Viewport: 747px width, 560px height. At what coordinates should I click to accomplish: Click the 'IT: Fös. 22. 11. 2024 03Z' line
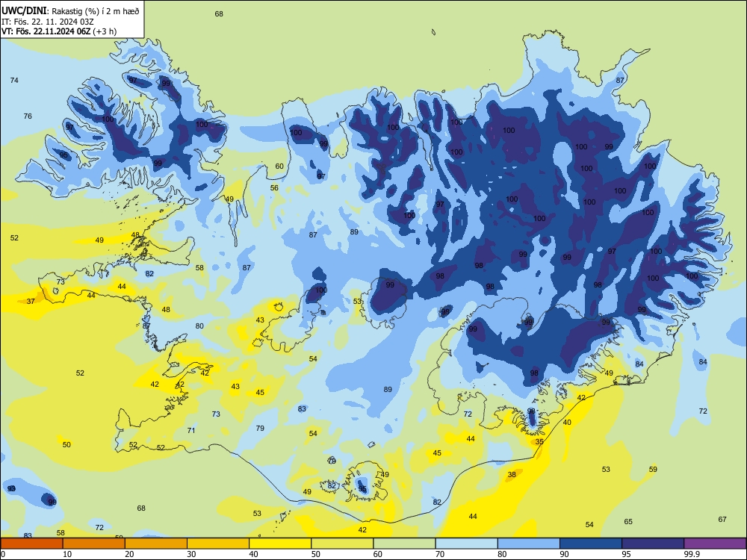(46, 22)
